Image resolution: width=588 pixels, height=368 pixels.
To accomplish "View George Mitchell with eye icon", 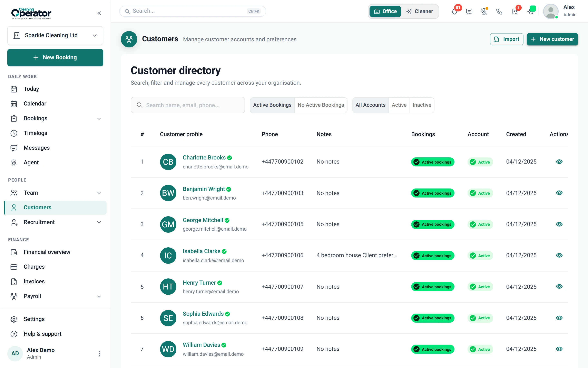I will pos(559,224).
